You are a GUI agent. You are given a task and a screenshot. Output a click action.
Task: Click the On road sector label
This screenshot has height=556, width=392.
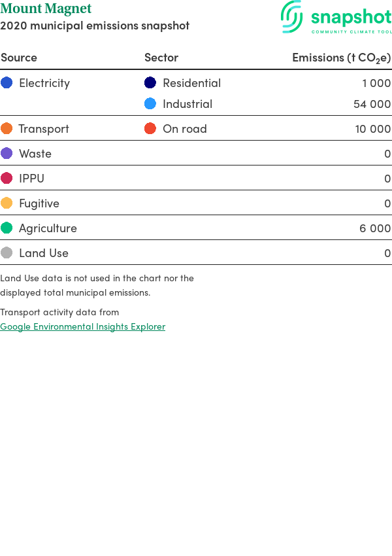point(184,129)
